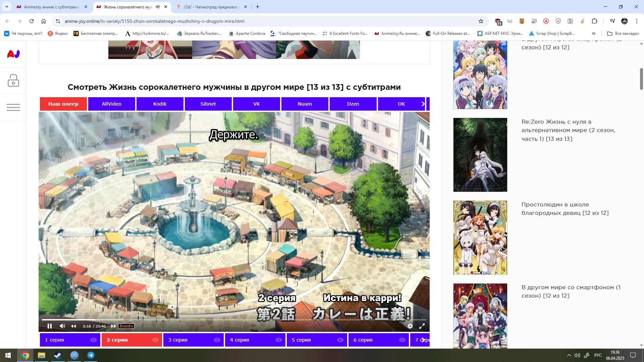Open Re:Zero 2 сезон recommendation link
Screen dimensions: 644x362
(568, 130)
